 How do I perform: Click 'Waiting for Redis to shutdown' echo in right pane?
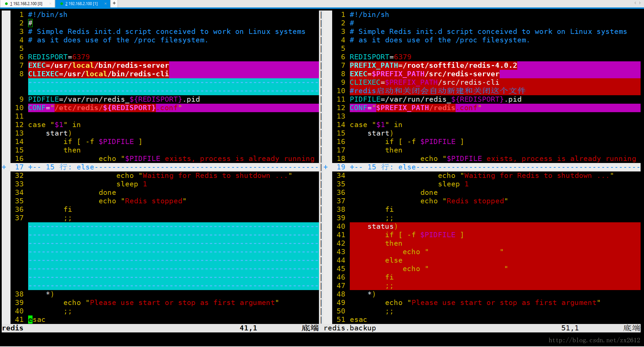pos(526,176)
